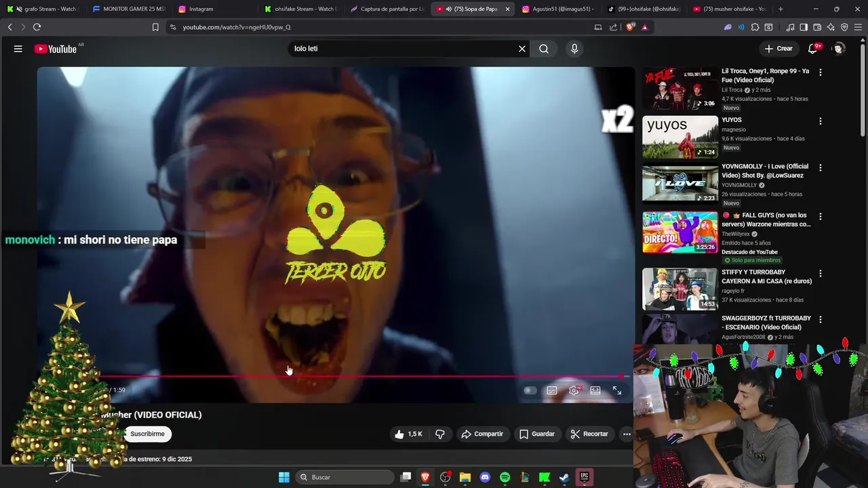The width and height of the screenshot is (868, 488).
Task: Subscribe with the Suscribirme button
Action: point(147,434)
